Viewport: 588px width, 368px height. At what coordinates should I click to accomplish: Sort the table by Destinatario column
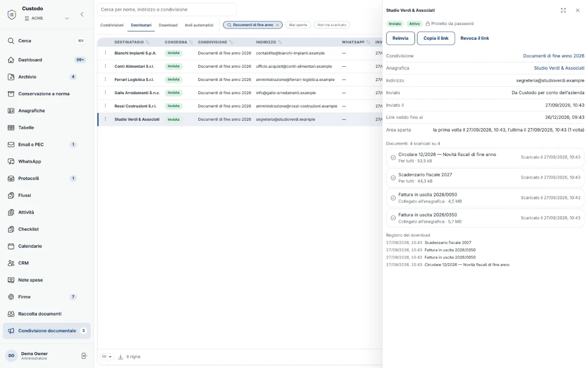pyautogui.click(x=132, y=42)
